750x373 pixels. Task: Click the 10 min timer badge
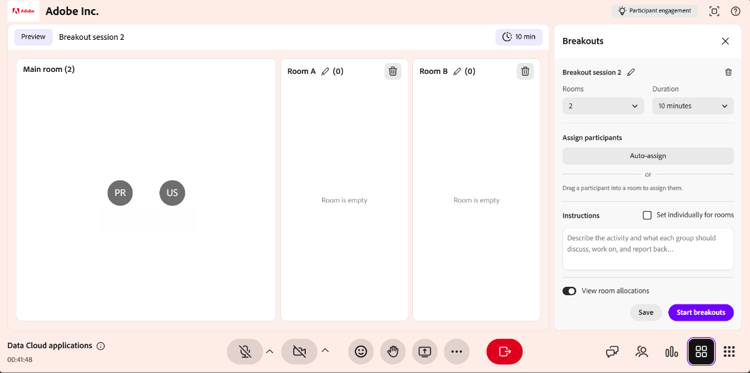pos(519,37)
